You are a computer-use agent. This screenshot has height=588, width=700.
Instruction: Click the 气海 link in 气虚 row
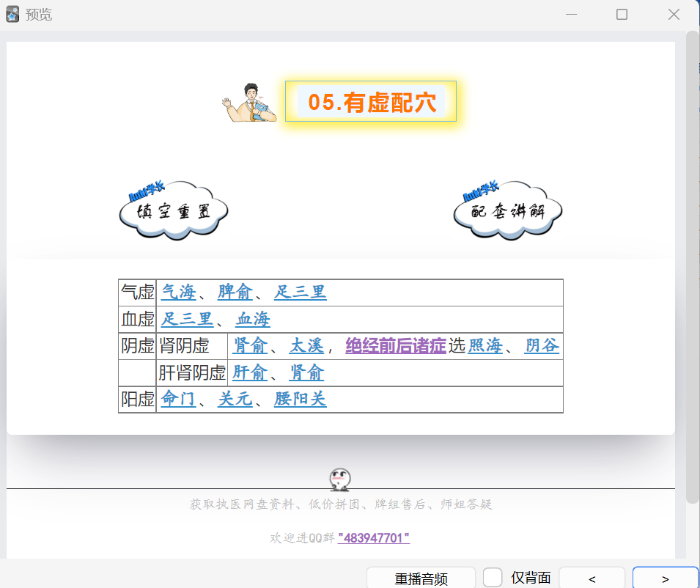pyautogui.click(x=179, y=293)
